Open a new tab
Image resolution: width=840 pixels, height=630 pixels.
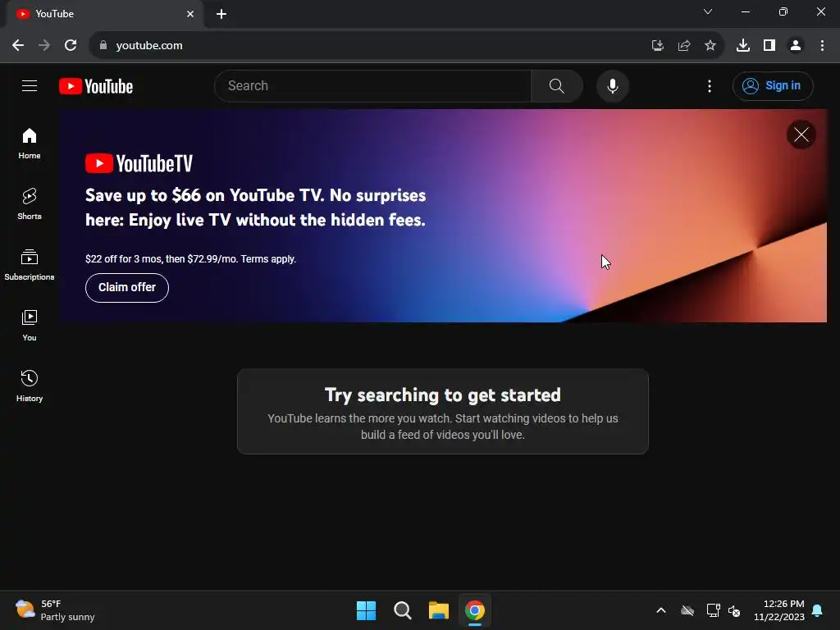(221, 14)
